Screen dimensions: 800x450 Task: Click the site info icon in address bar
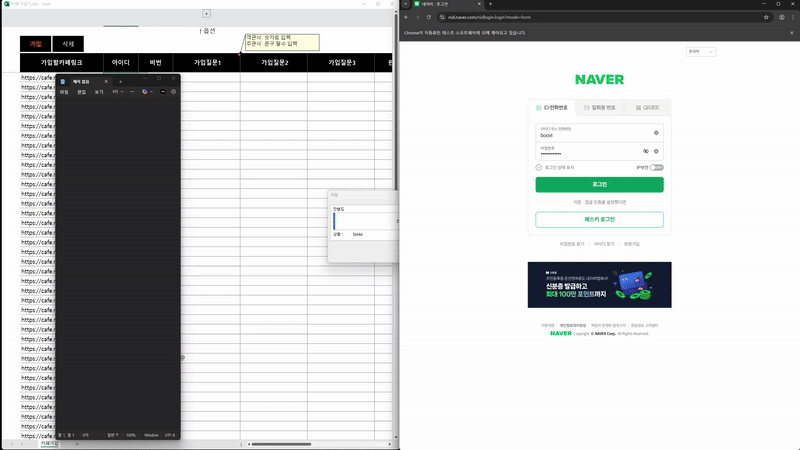tap(442, 17)
